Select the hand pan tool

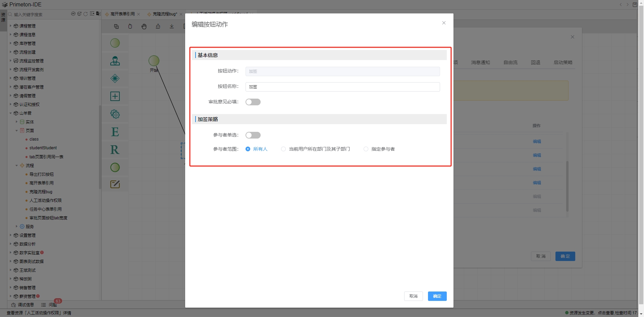[144, 27]
